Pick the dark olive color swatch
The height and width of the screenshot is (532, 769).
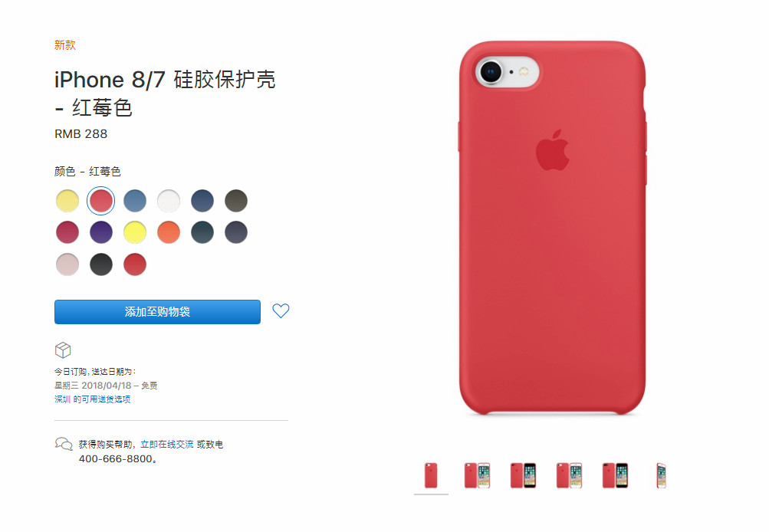[236, 201]
